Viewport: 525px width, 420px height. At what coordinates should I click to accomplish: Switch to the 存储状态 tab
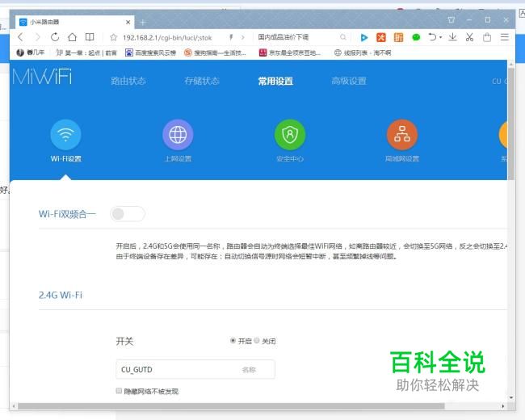click(x=202, y=81)
